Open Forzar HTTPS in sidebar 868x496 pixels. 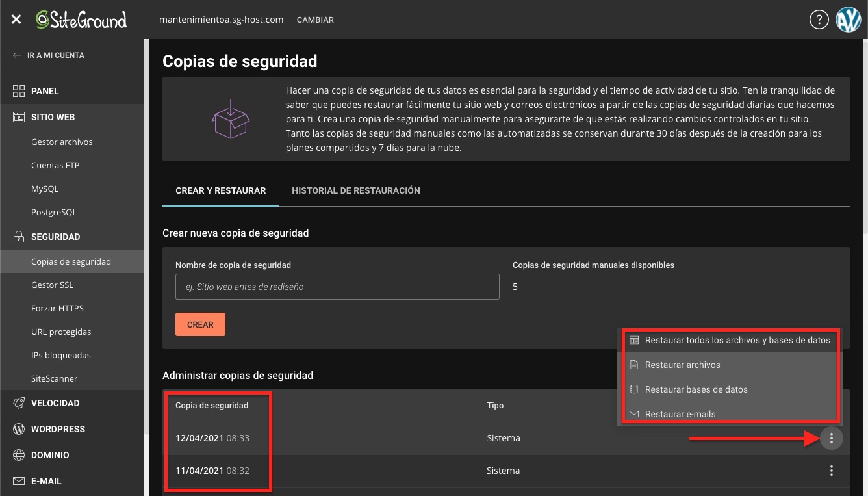tap(57, 308)
